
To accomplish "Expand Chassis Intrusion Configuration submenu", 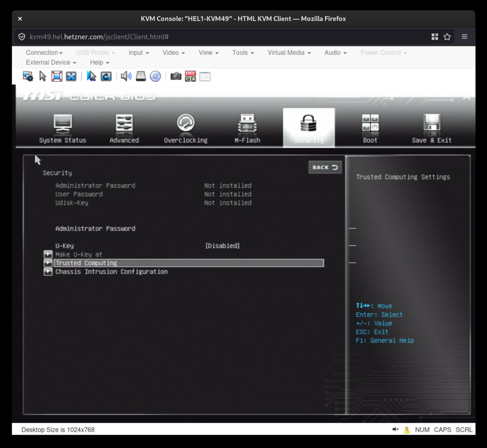I will click(x=111, y=272).
